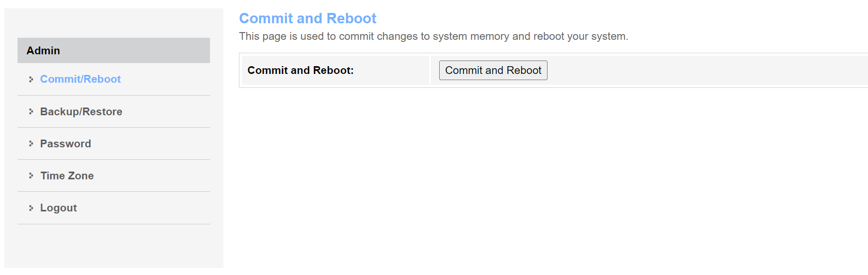The height and width of the screenshot is (275, 868).
Task: Click empty sidebar space above Admin header
Action: click(x=114, y=23)
